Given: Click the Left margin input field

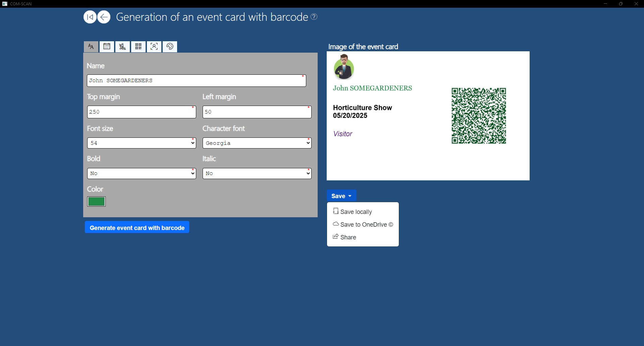Looking at the screenshot, I should coord(257,112).
